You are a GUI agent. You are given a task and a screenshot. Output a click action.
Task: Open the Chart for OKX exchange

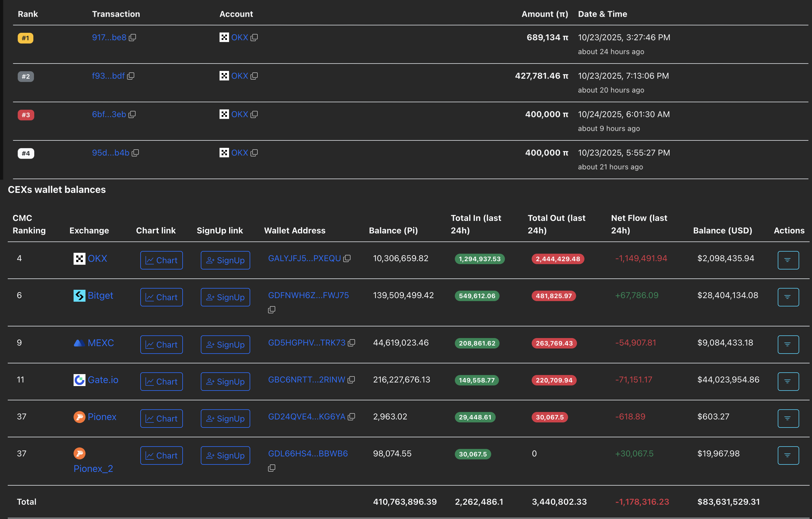pyautogui.click(x=161, y=260)
